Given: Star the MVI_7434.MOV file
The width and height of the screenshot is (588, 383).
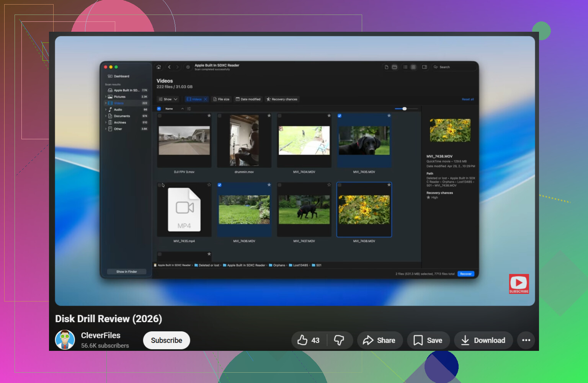Looking at the screenshot, I should pos(329,116).
